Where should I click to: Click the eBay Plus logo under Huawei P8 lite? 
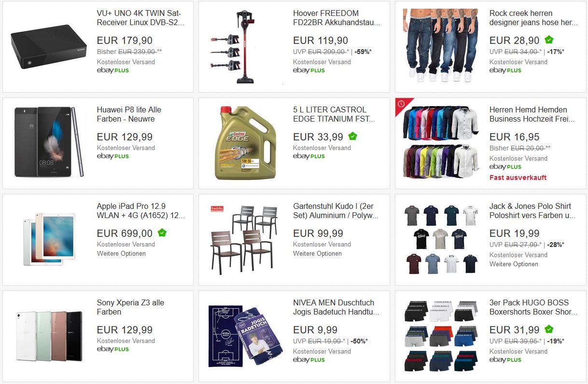tap(113, 156)
